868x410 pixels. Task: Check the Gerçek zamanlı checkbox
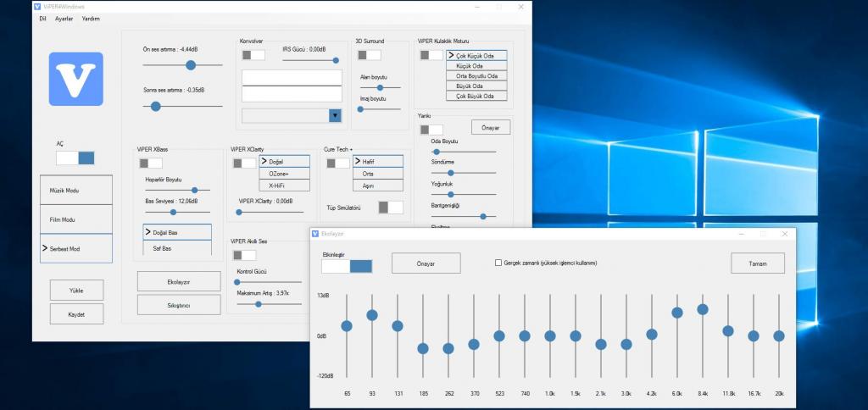[x=498, y=263]
